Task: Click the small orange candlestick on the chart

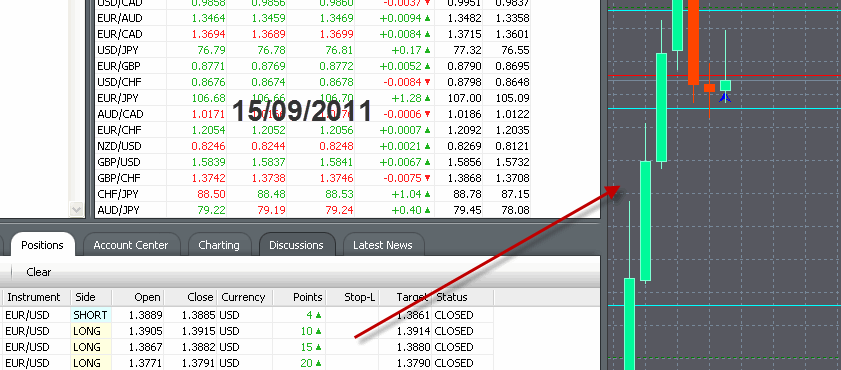Action: (x=710, y=88)
